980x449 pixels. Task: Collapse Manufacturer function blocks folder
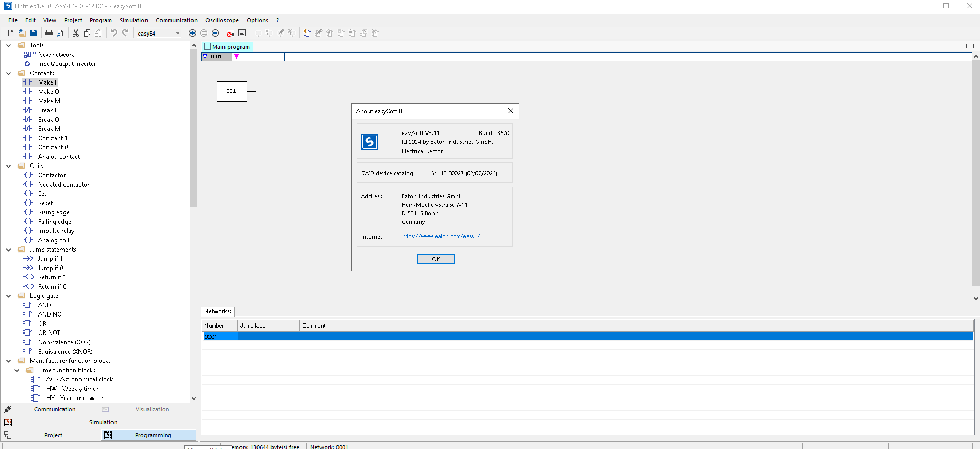[9, 361]
